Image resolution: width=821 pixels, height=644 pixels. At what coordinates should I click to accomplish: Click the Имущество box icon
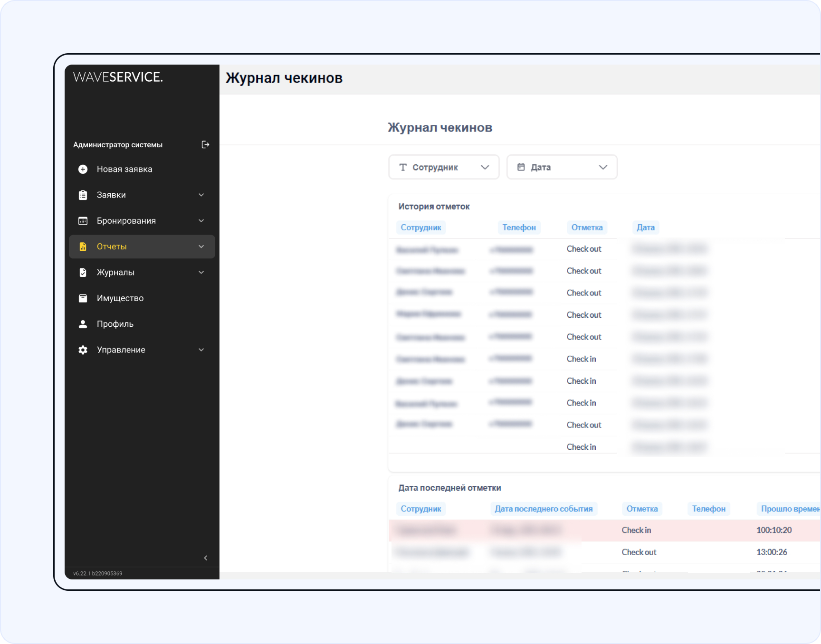(83, 298)
